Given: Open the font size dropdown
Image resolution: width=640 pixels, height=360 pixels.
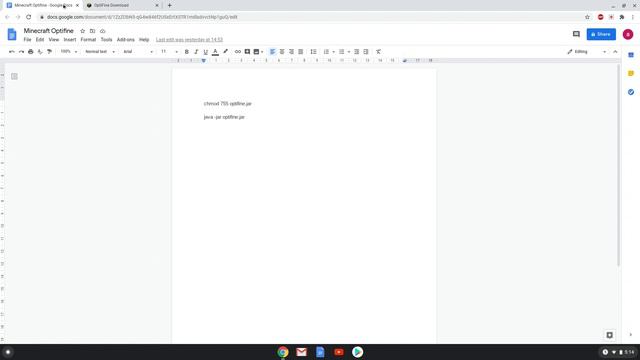Looking at the screenshot, I should tap(169, 52).
